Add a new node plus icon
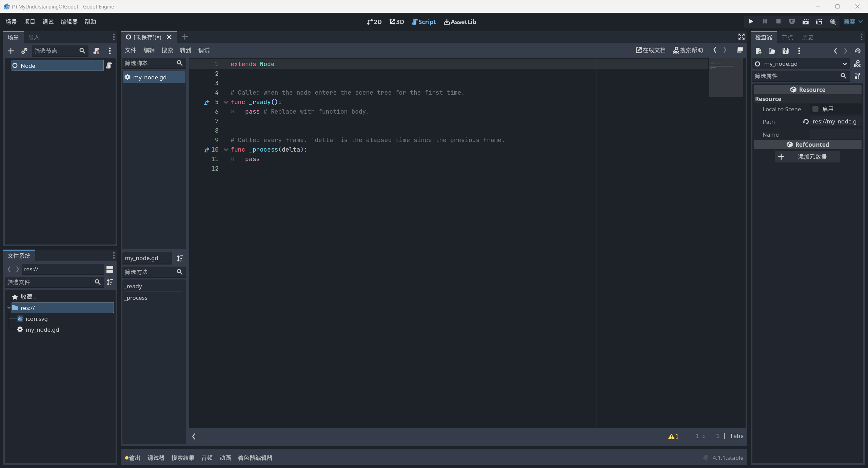The width and height of the screenshot is (868, 468). click(x=11, y=51)
